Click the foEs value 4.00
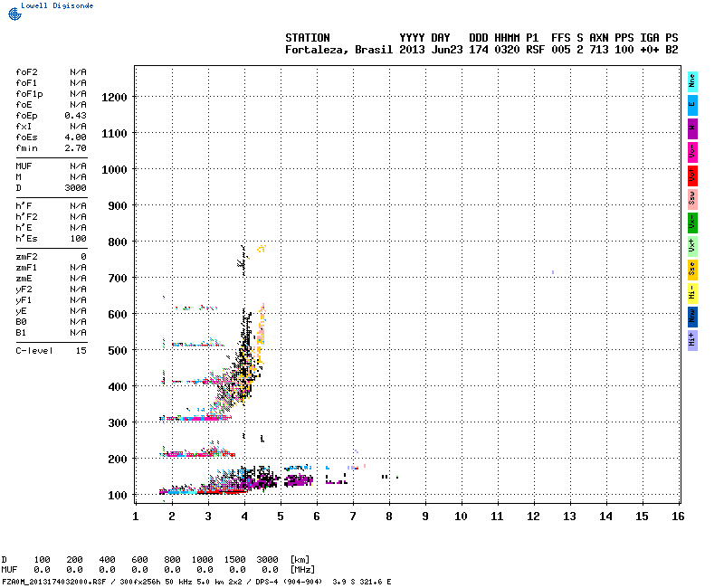 click(x=76, y=138)
